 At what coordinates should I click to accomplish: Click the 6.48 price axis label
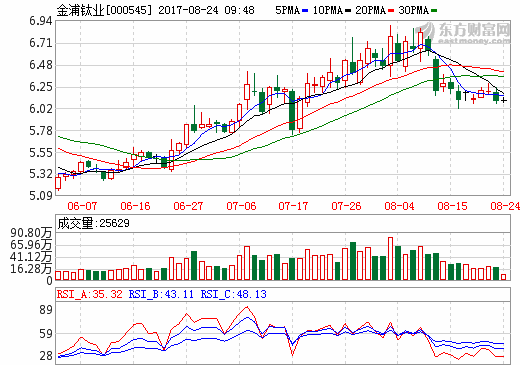[x=41, y=65]
